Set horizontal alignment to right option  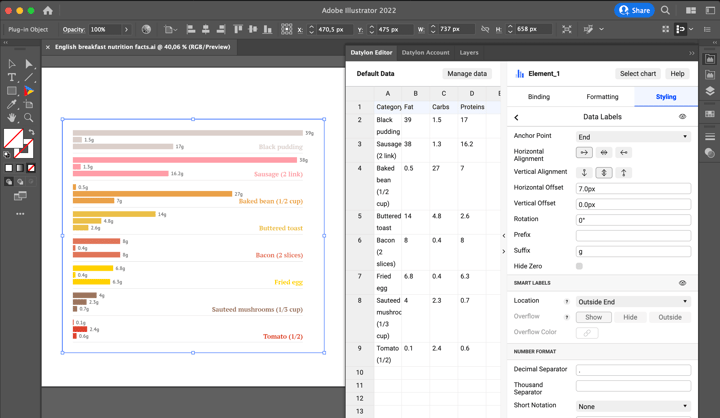[624, 153]
